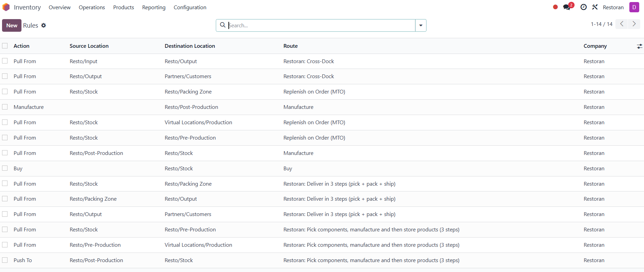The width and height of the screenshot is (644, 272).
Task: Open the Products menu
Action: pyautogui.click(x=123, y=7)
